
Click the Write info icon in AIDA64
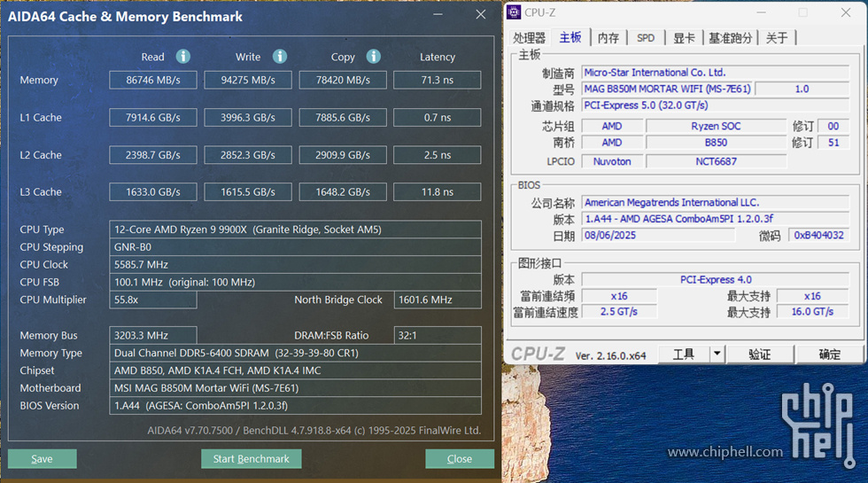(280, 57)
